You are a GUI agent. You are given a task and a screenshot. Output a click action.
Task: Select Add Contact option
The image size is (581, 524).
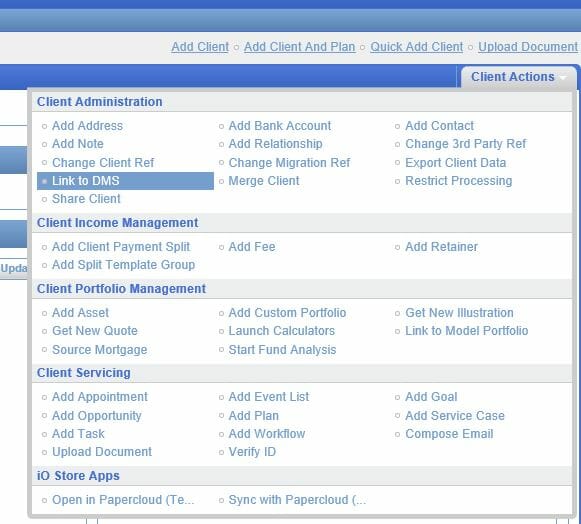[439, 126]
